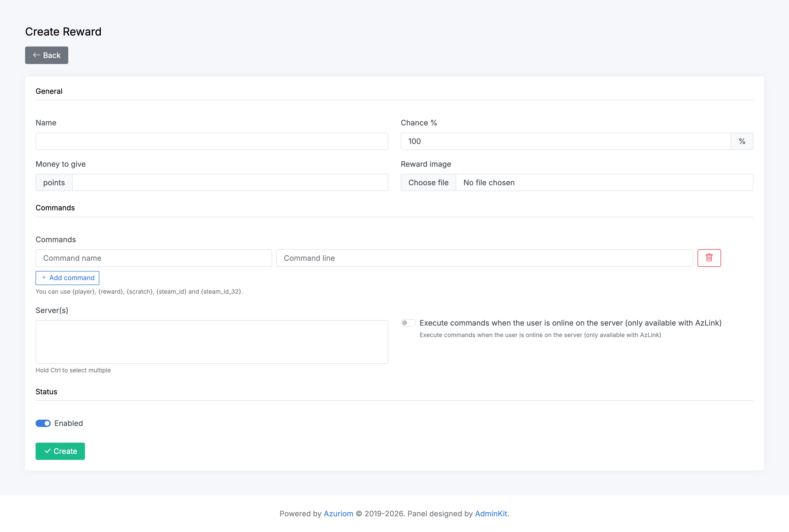The height and width of the screenshot is (532, 789).
Task: Click the Enabled label text
Action: click(68, 423)
